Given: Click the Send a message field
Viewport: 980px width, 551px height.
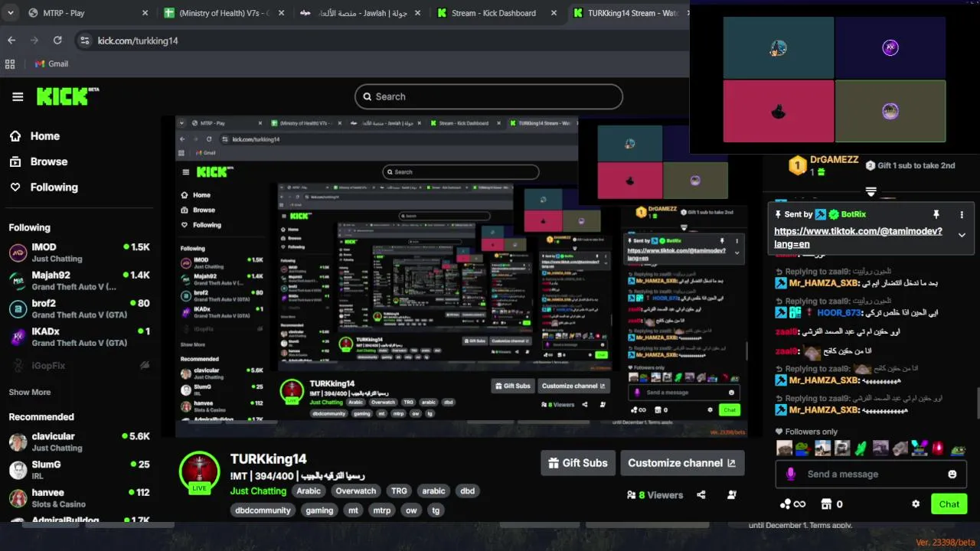Looking at the screenshot, I should pyautogui.click(x=871, y=474).
